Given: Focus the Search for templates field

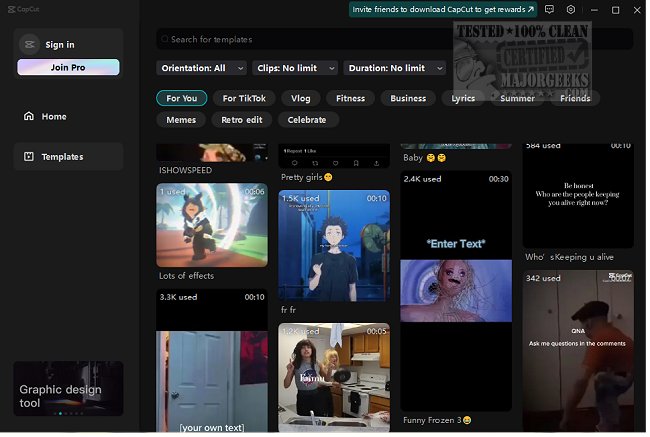Looking at the screenshot, I should pos(397,39).
